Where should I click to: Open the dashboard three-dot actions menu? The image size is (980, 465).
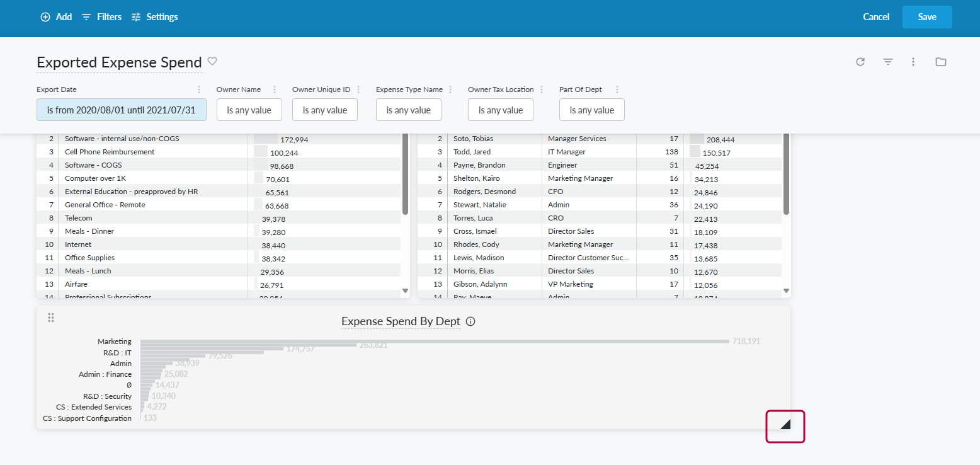pos(913,62)
